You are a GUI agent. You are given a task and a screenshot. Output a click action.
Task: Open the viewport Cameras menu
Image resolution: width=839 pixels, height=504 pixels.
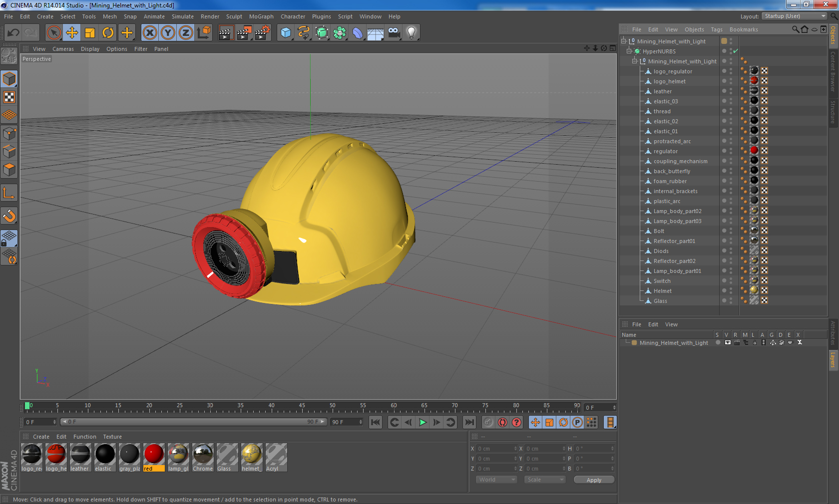(x=63, y=49)
